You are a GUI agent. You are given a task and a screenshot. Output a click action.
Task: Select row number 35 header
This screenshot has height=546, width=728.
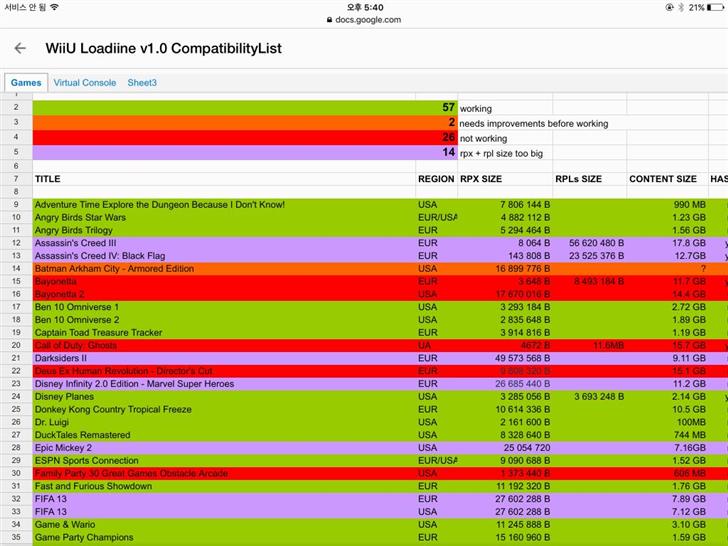[x=16, y=537]
